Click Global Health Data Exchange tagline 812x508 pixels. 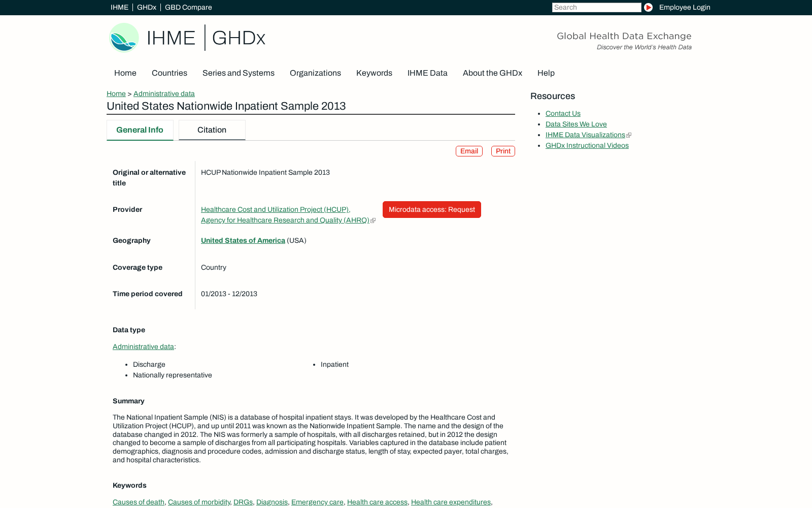tap(624, 36)
